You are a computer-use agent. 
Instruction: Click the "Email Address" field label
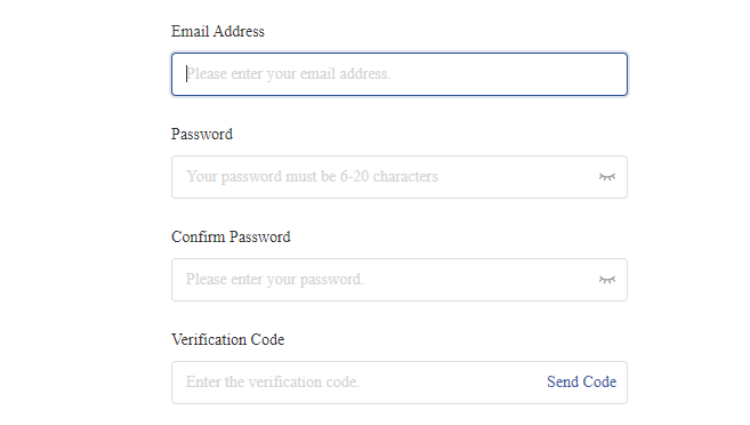click(218, 31)
